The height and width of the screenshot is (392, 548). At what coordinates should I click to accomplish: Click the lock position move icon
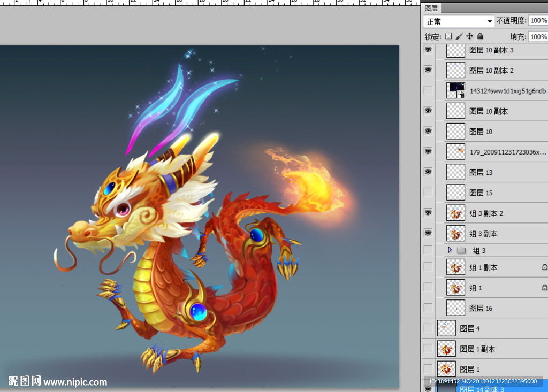tap(470, 36)
